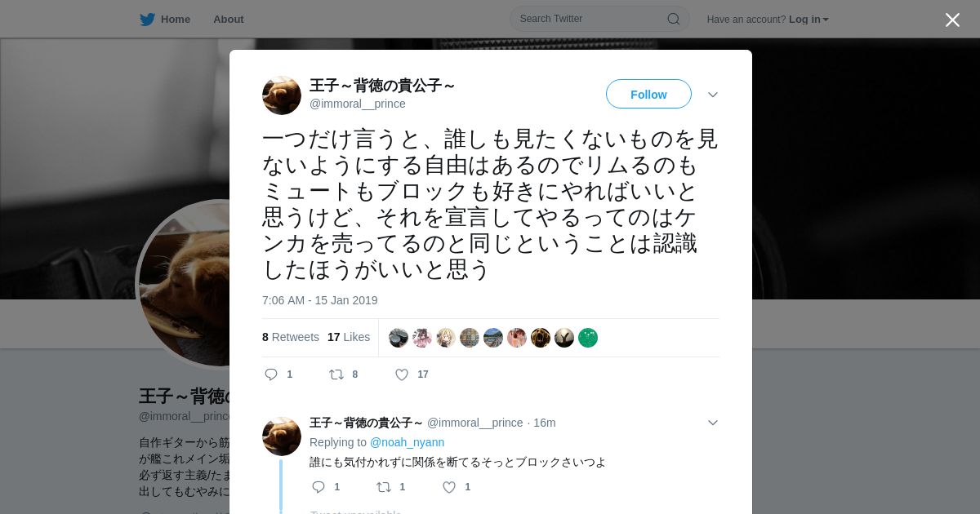
Task: Like the main tweet with 17 likes
Action: click(402, 374)
